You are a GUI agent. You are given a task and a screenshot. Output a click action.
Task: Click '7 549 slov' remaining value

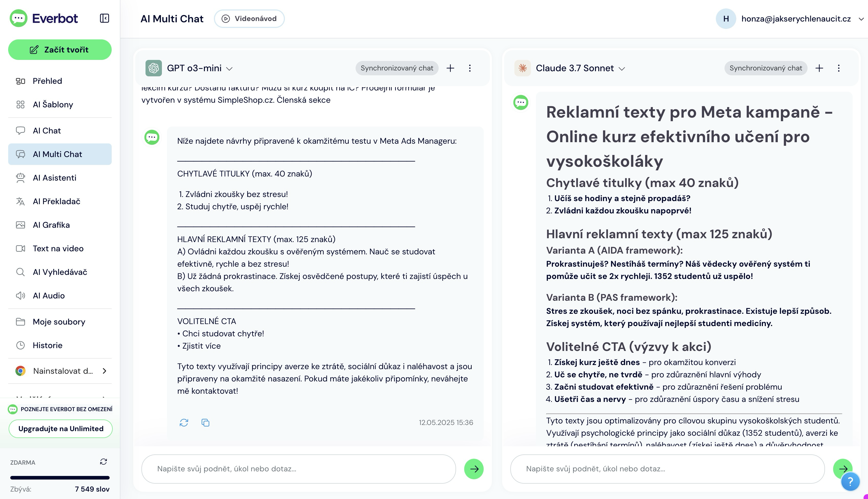(92, 489)
